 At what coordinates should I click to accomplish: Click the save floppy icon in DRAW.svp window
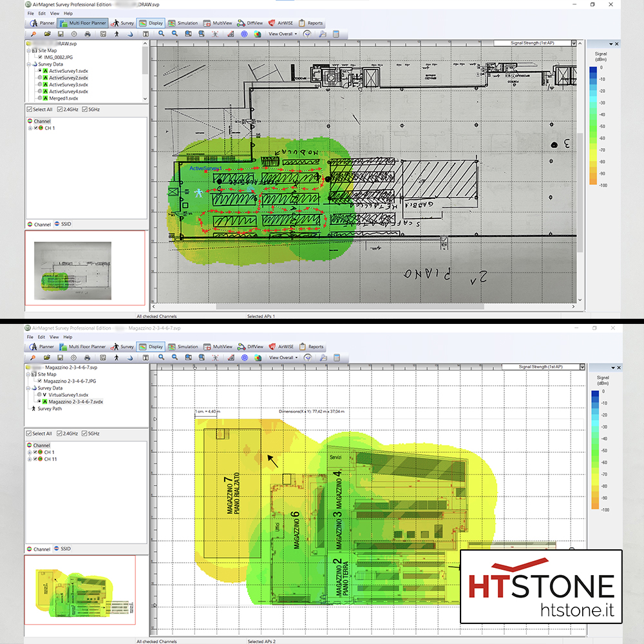coord(61,34)
